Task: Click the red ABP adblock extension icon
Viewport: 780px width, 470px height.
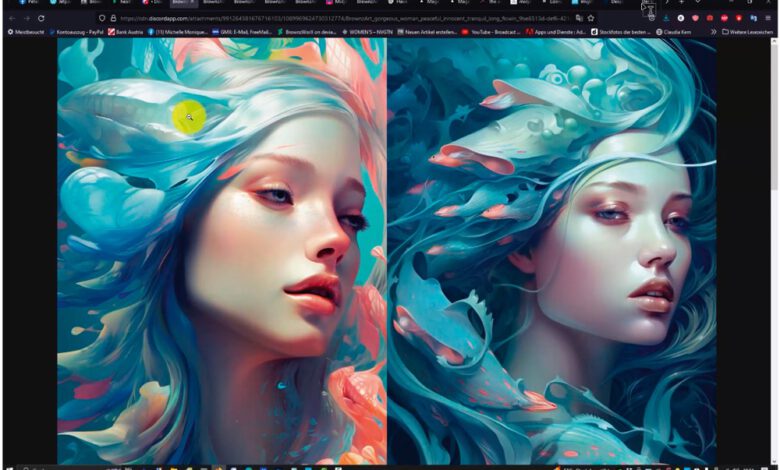Action: tap(724, 18)
